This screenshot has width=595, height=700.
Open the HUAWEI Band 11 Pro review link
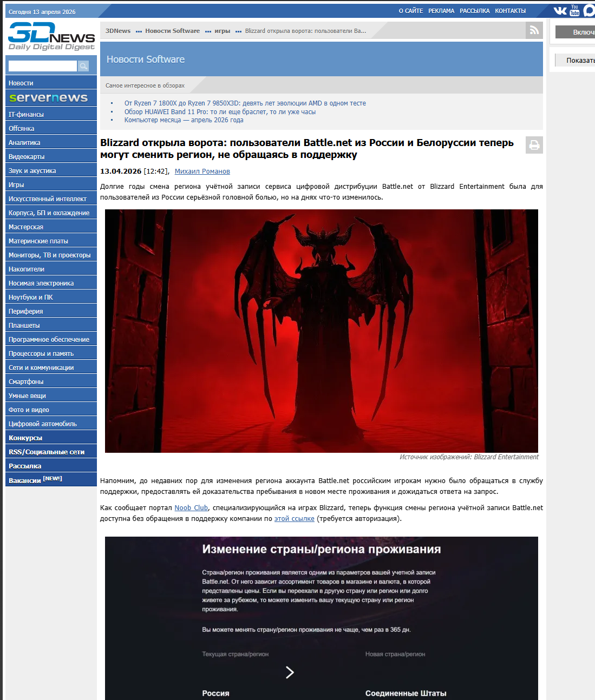pyautogui.click(x=220, y=111)
